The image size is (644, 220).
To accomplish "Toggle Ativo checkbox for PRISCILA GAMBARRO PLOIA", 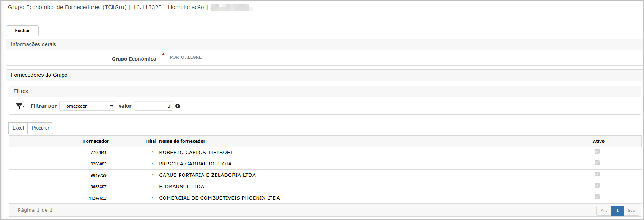I will point(597,163).
